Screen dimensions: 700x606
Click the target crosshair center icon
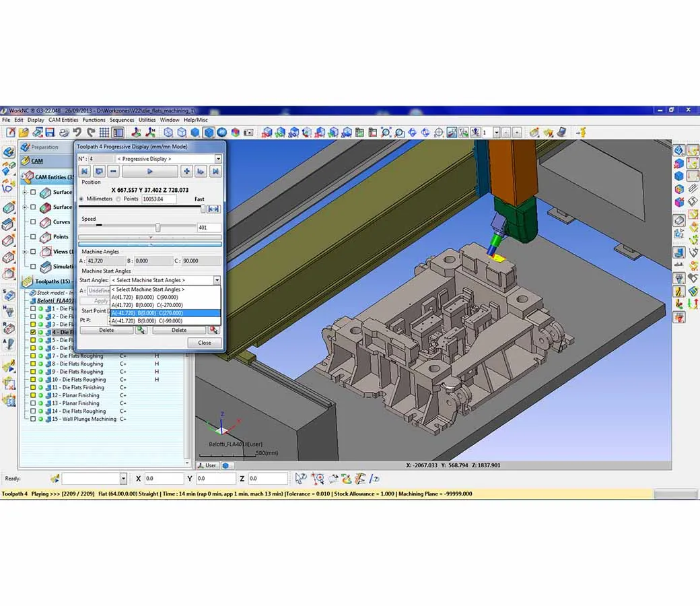(x=438, y=132)
